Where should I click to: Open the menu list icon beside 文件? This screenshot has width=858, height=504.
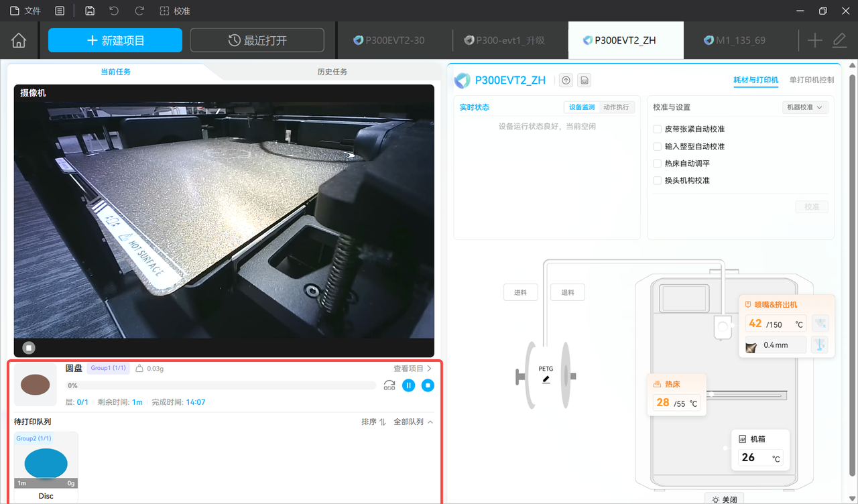click(x=60, y=11)
